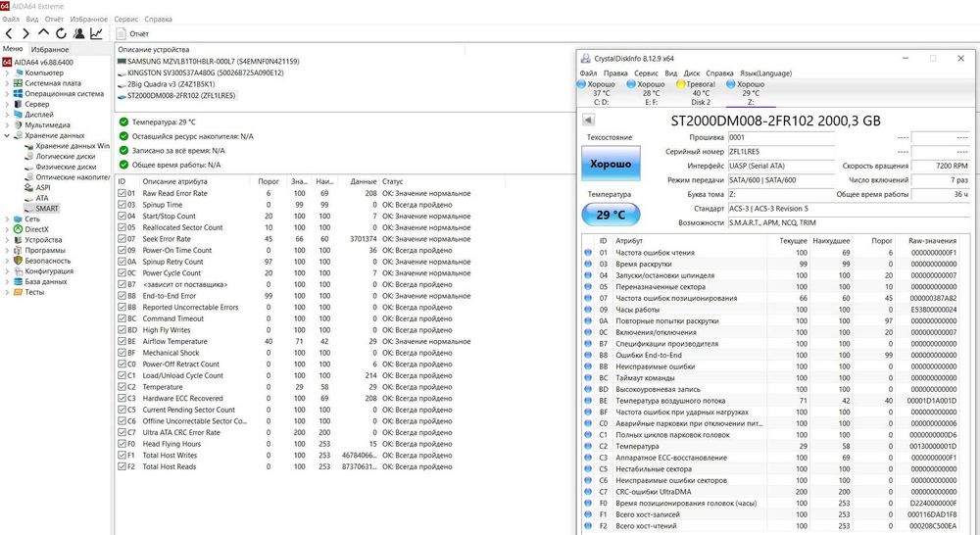Screen dimensions: 980x535
Task: Toggle checkbox C2 Temperature
Action: tap(122, 387)
